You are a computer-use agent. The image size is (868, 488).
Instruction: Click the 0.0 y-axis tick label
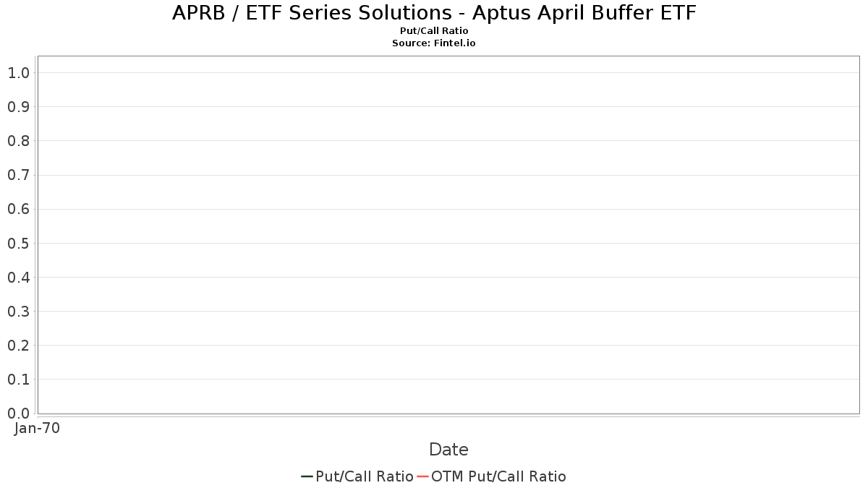(x=18, y=414)
